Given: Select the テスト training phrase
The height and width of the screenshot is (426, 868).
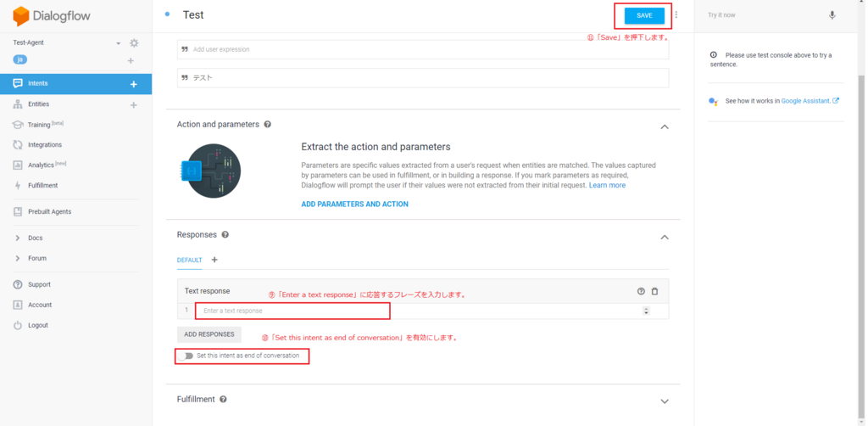Looking at the screenshot, I should pyautogui.click(x=423, y=78).
